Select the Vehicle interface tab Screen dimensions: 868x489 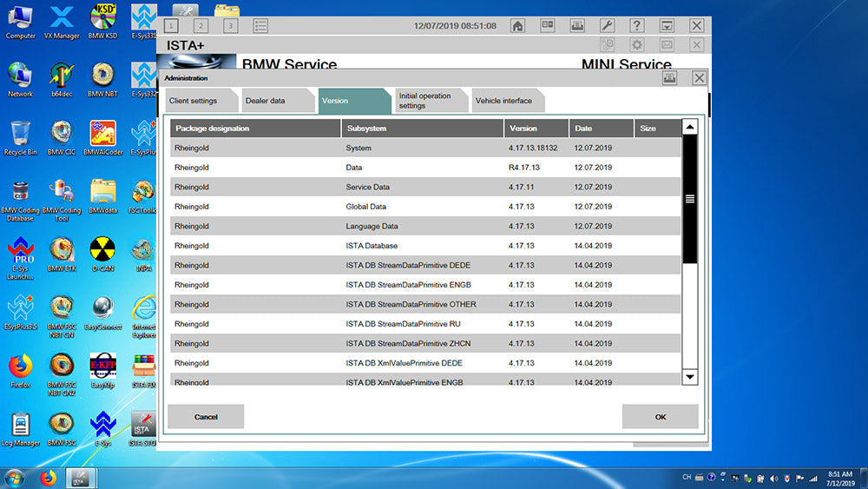click(x=503, y=101)
